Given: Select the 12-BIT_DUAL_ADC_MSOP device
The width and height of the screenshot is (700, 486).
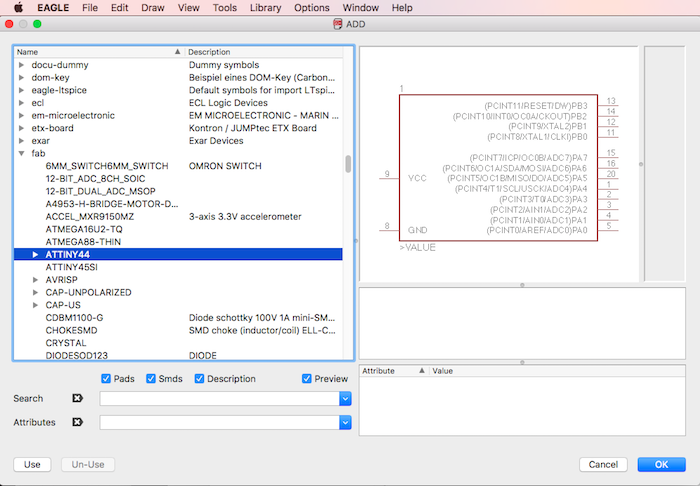Looking at the screenshot, I should 100,191.
